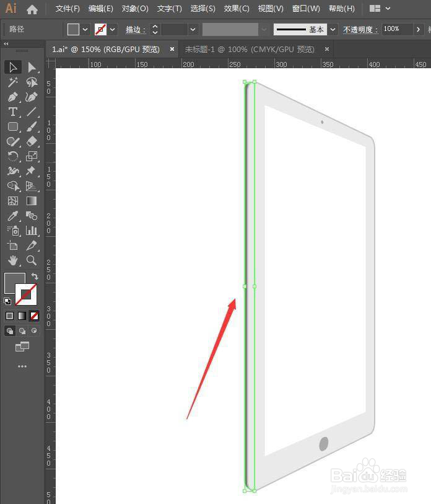Switch to the 未标题-1 document tab

[x=250, y=49]
